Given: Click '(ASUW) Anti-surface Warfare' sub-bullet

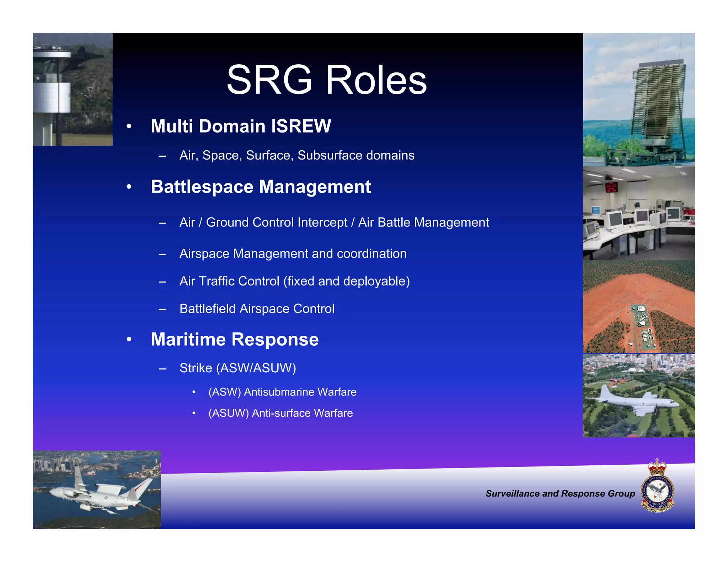Looking at the screenshot, I should pyautogui.click(x=280, y=413).
